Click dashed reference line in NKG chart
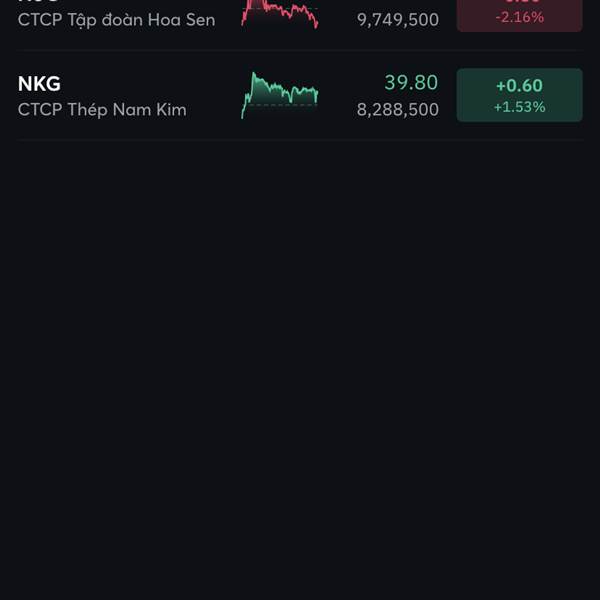The image size is (600, 600). (283, 105)
